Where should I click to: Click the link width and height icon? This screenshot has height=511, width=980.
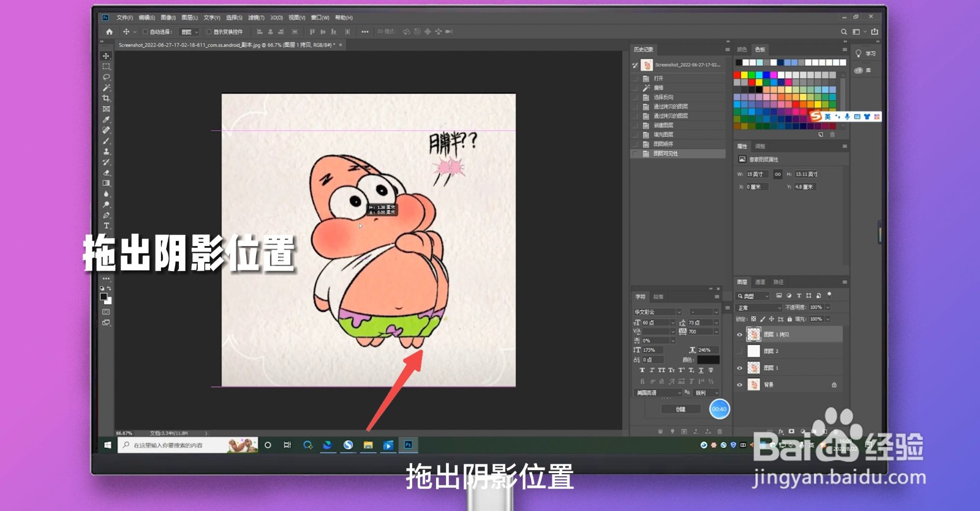coord(777,174)
